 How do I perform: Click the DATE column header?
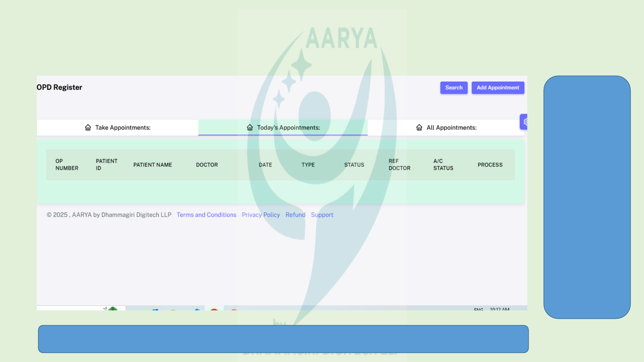point(265,165)
